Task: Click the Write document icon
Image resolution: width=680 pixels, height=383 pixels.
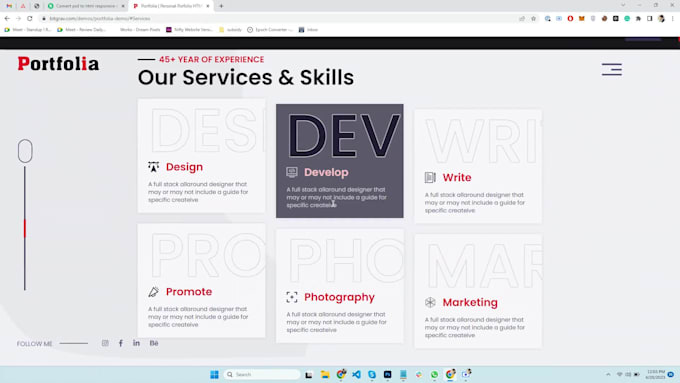Action: (x=430, y=177)
